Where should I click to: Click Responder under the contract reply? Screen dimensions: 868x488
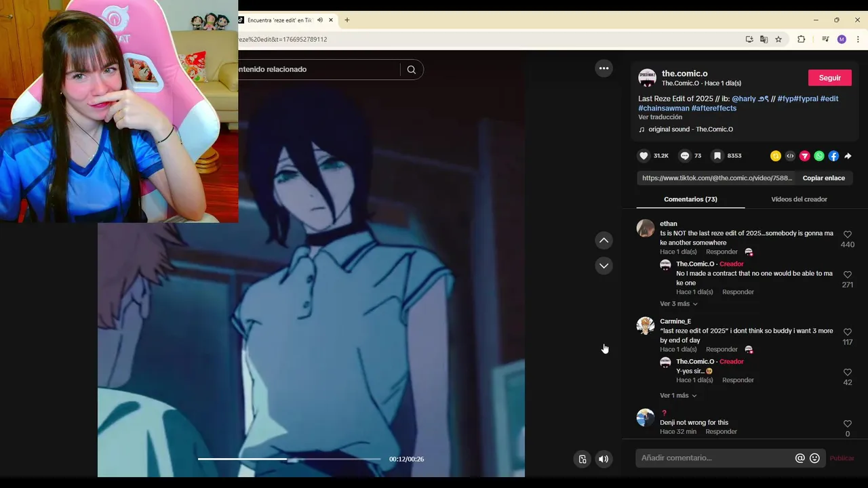click(x=738, y=292)
